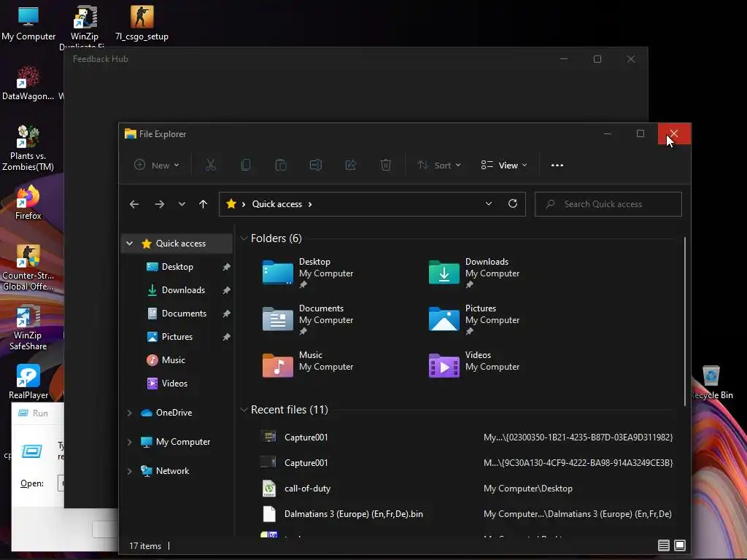The height and width of the screenshot is (560, 747).
Task: Open the Desktop folder tile
Action: (x=309, y=273)
